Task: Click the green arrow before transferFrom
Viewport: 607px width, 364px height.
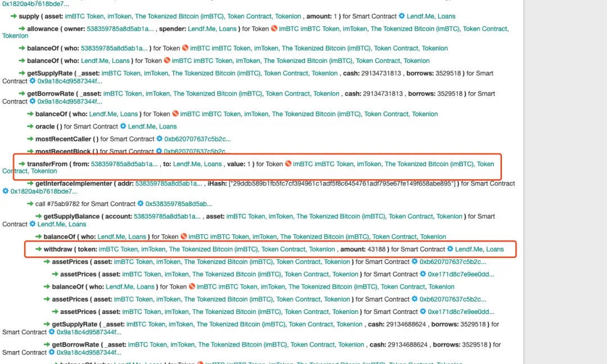Action: click(22, 164)
